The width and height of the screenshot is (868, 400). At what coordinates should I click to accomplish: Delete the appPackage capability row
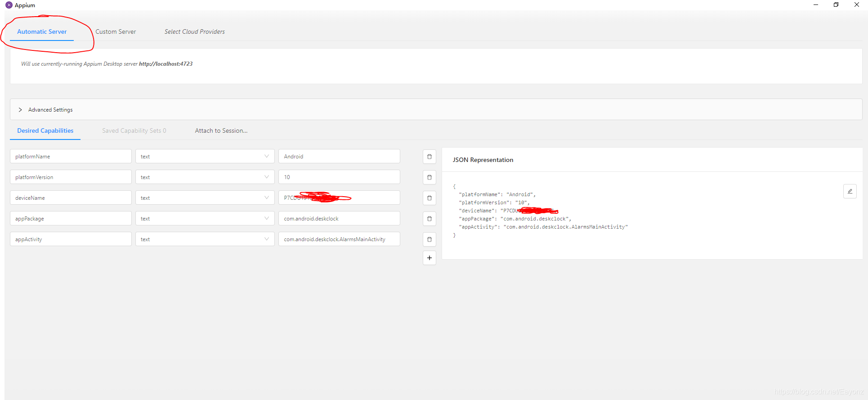(x=430, y=219)
